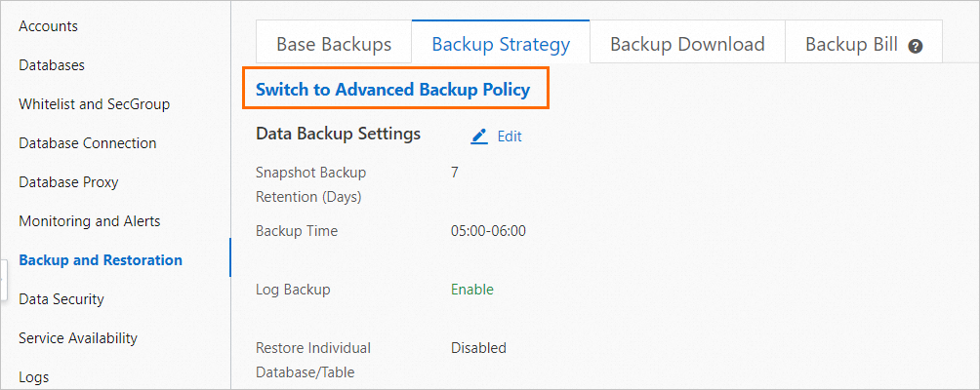Open Logs from the sidebar
Viewport: 980px width, 390px height.
click(x=34, y=377)
